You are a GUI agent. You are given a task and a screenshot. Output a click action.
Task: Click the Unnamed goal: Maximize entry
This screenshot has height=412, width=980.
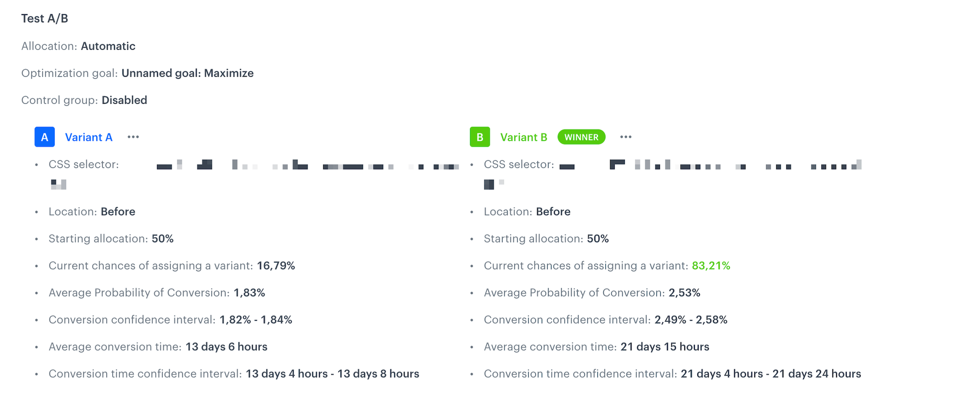(188, 73)
